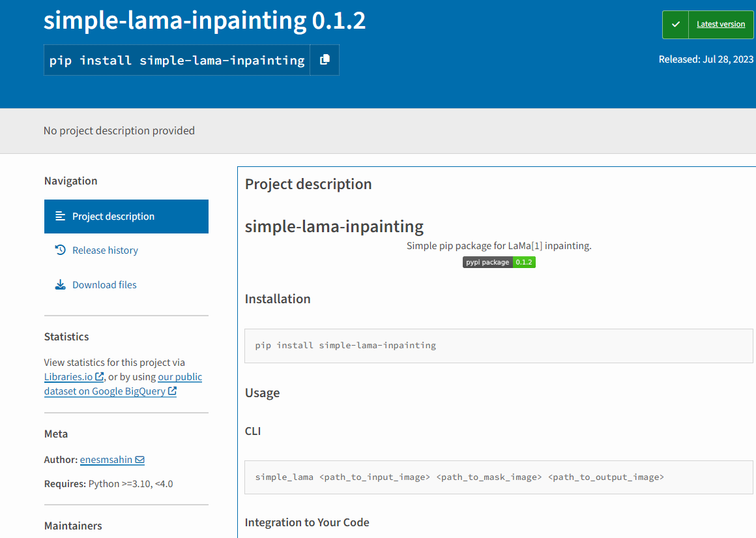The height and width of the screenshot is (538, 756).
Task: Open the external link icon beside Libraries.io
Action: click(99, 376)
